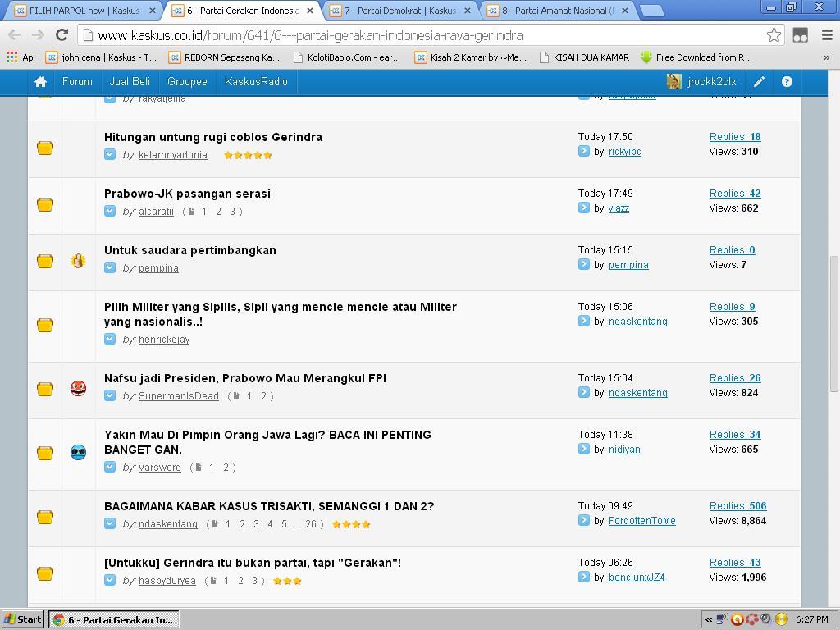Viewport: 840px width, 630px height.
Task: Open Groupee menu in navbar
Action: click(187, 81)
